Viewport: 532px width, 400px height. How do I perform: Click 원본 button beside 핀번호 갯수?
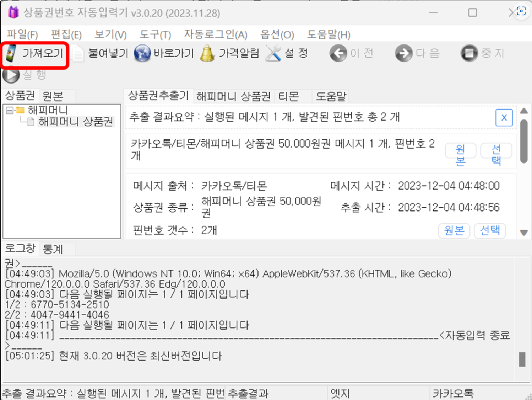(x=454, y=230)
